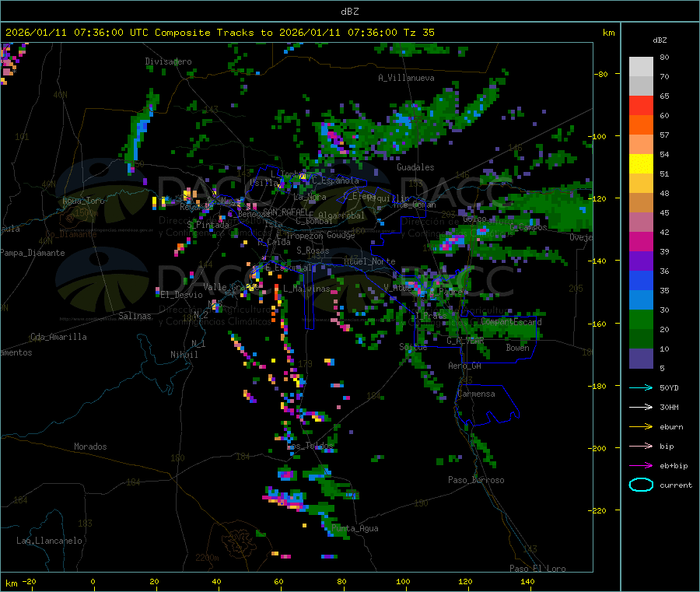Click the bip pink arrow legend icon
The image size is (700, 592).
[641, 446]
